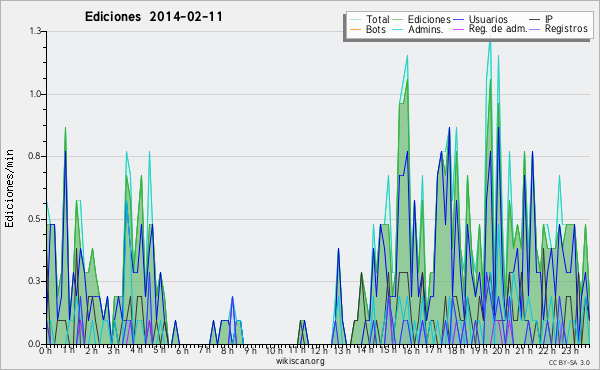600x370 pixels.
Task: Click the chart title Ediciones 2014-02-11
Action: pos(153,17)
